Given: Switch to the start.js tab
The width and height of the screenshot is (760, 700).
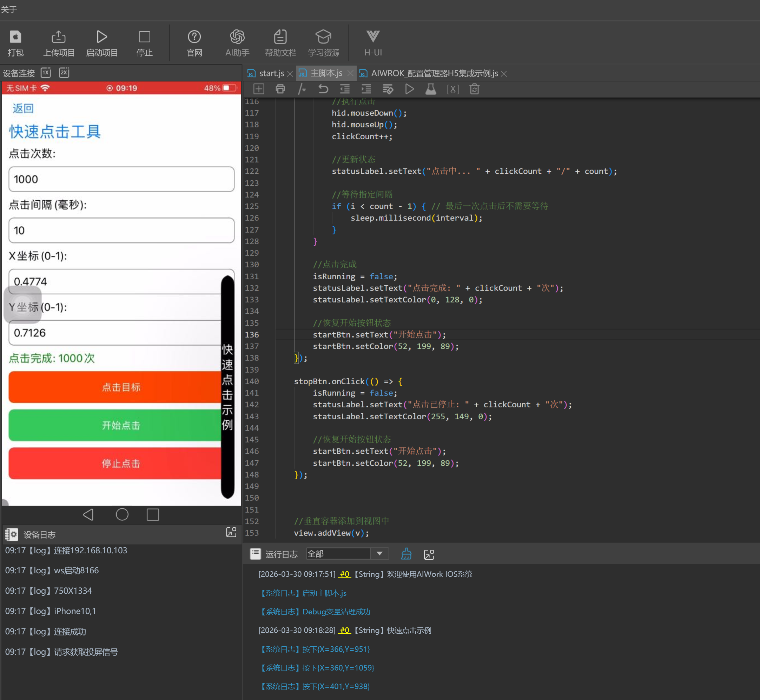Looking at the screenshot, I should tap(271, 73).
